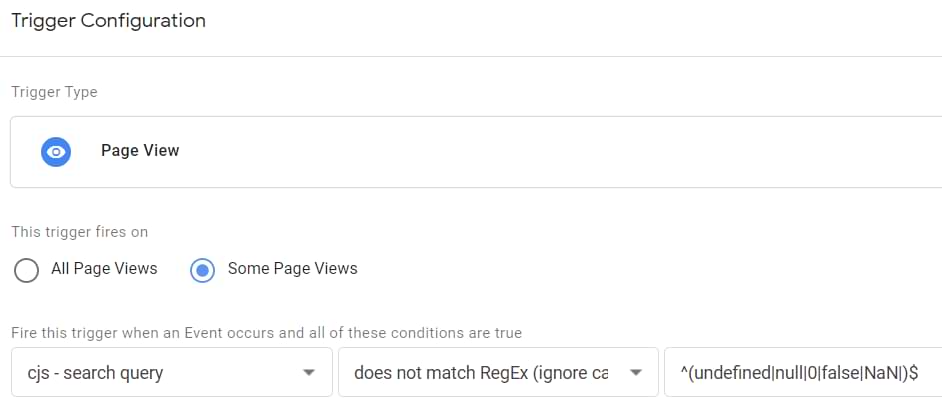
Task: Open the does not match RegEx operator dropdown
Action: 498,372
